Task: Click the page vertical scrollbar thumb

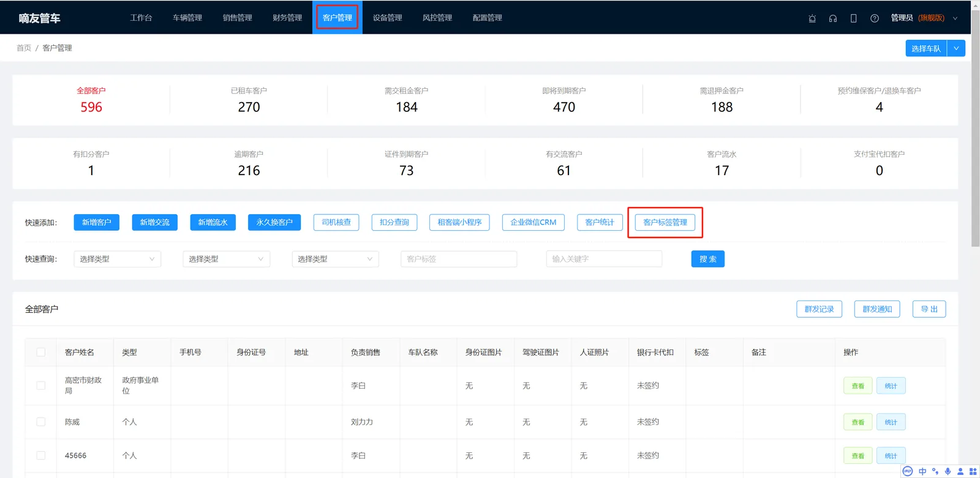Action: 975,129
